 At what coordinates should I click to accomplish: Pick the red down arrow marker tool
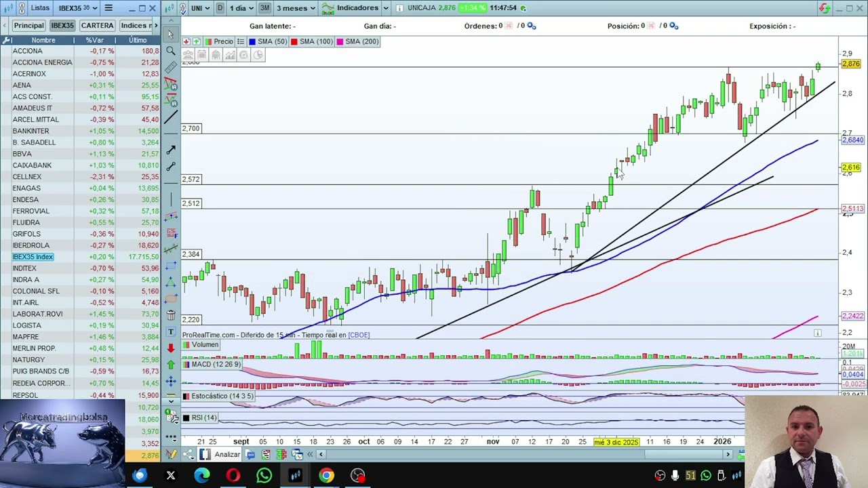point(170,348)
